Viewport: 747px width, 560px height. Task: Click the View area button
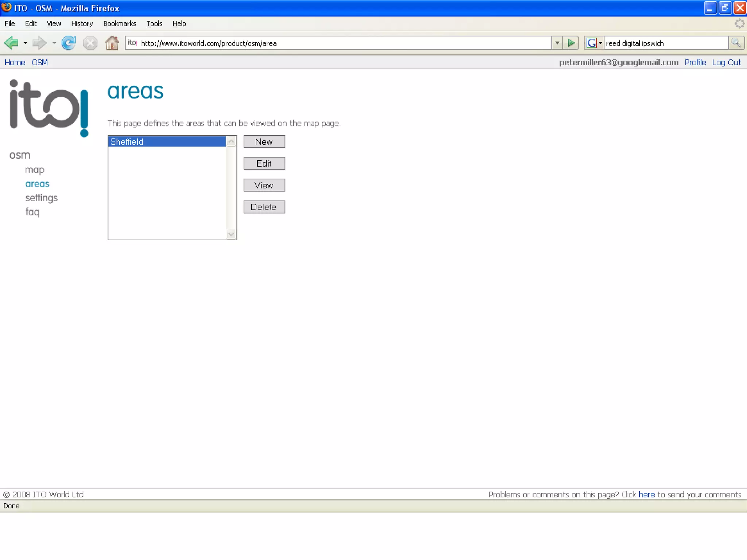tap(264, 185)
